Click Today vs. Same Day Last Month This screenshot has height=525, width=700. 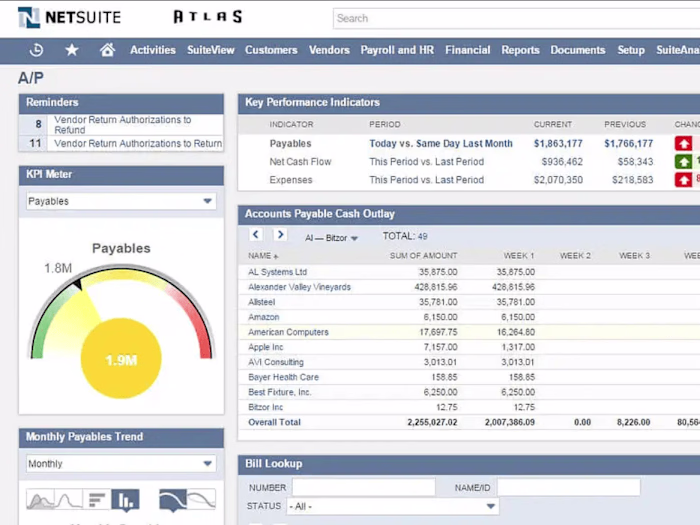(x=441, y=144)
